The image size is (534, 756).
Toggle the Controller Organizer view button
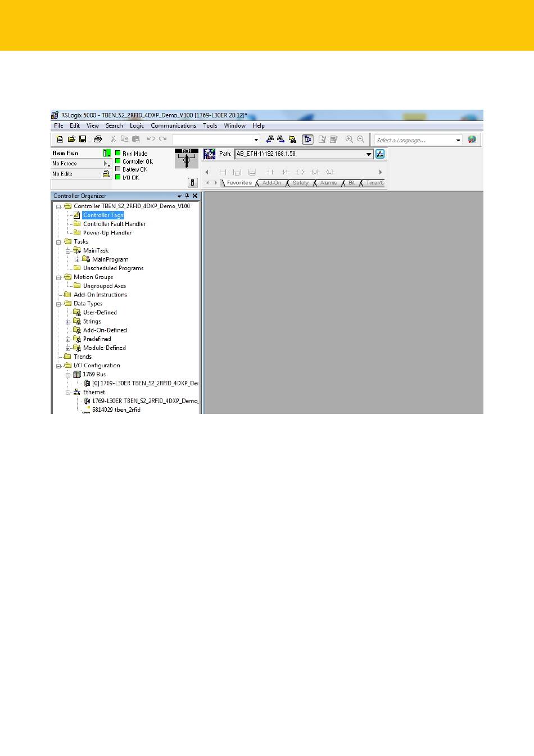pyautogui.click(x=307, y=139)
